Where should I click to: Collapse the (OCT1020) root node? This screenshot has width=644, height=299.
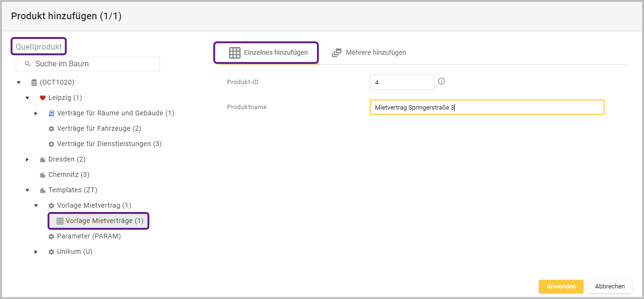19,83
